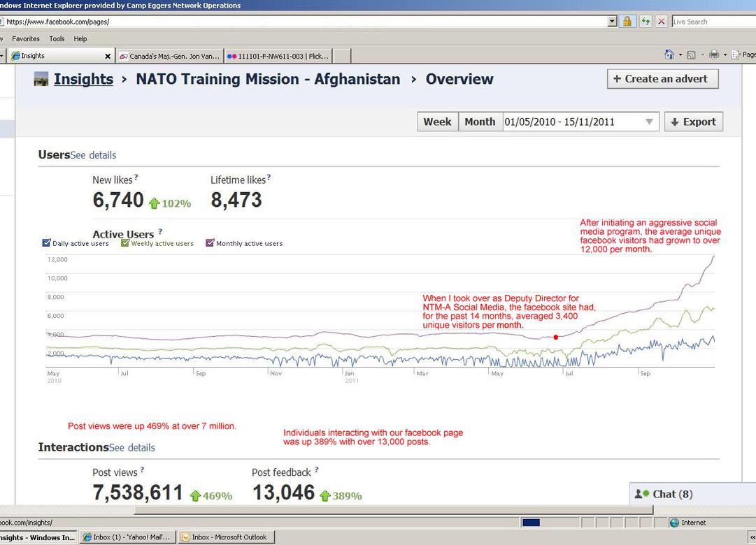Click the Insights breadcrumb link
Image resolution: width=756 pixels, height=545 pixels.
click(x=83, y=79)
